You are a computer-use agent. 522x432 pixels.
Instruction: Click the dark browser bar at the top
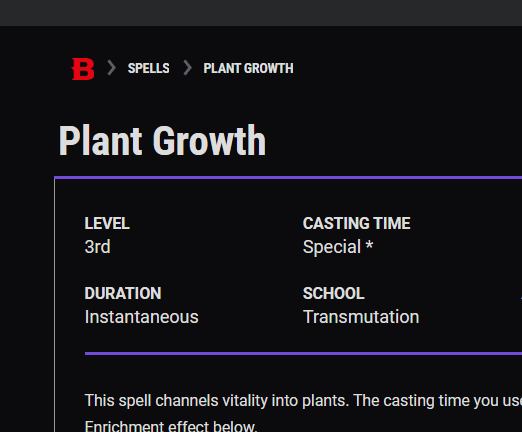[261, 13]
